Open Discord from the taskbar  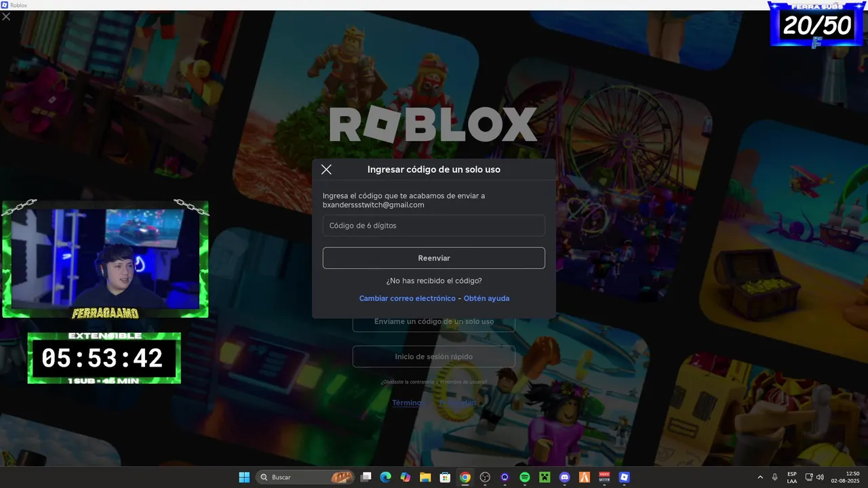[x=564, y=477]
